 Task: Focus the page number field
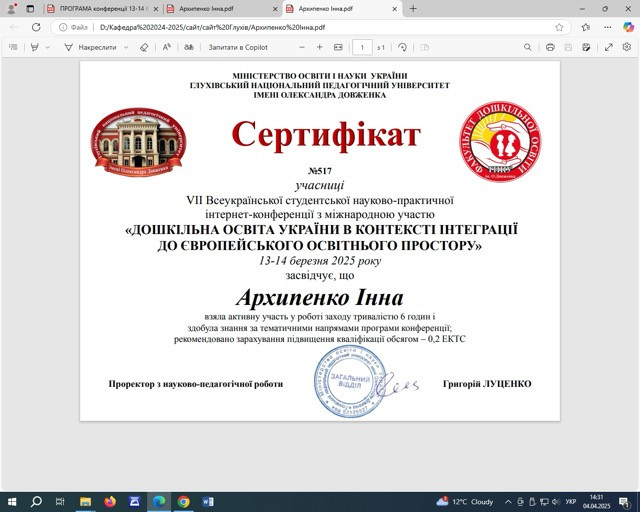pos(362,47)
